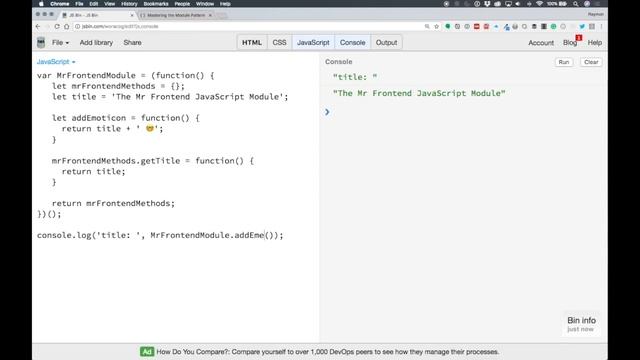Open the Edit menu
This screenshot has height=360, width=640.
pos(94,4)
